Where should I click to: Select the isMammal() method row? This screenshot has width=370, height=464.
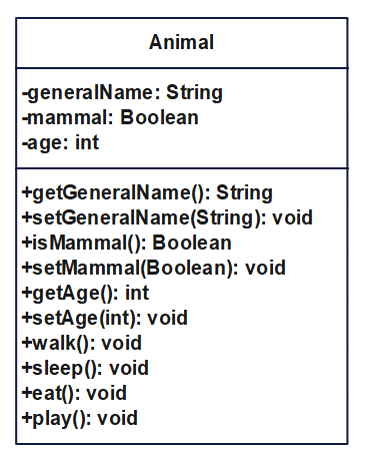(x=126, y=243)
